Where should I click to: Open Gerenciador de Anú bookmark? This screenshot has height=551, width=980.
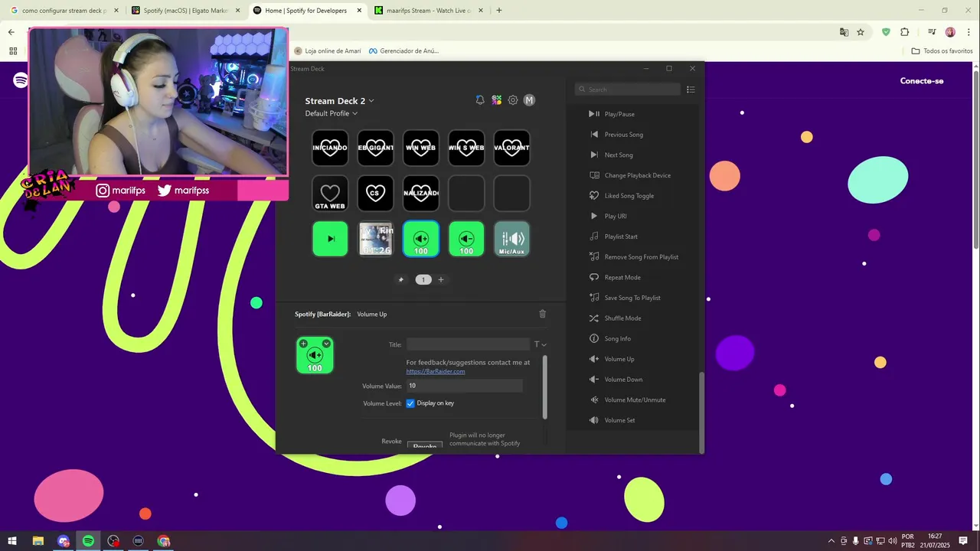[403, 51]
